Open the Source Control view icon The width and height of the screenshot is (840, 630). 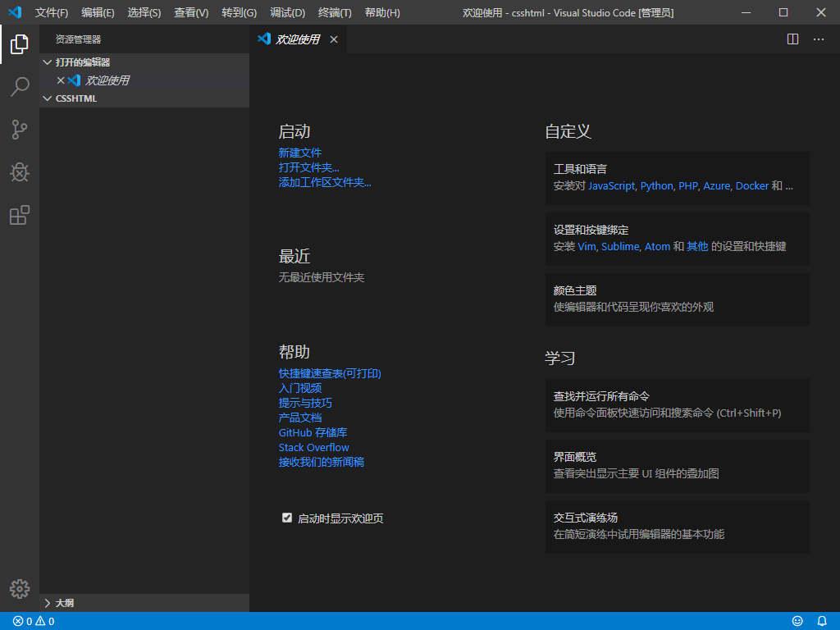pyautogui.click(x=20, y=130)
